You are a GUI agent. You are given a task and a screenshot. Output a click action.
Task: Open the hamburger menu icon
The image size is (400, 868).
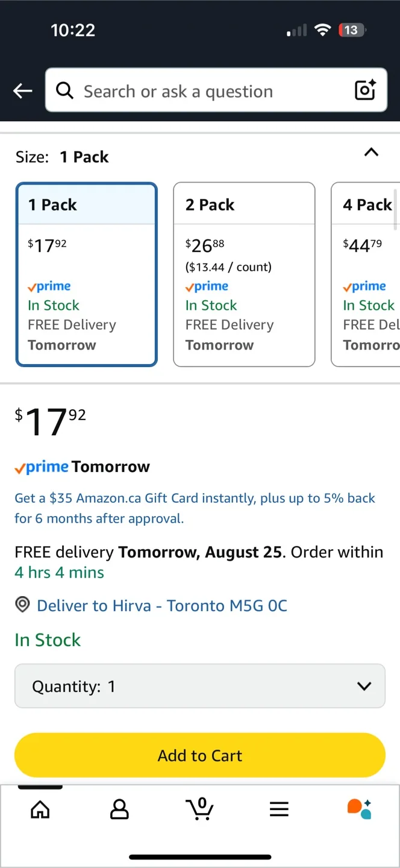coord(279,810)
